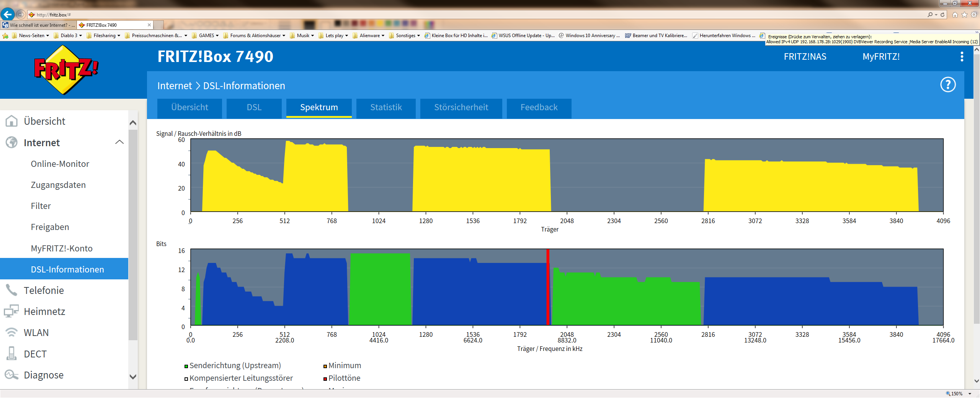Click the magnifier search icon in address bar
980x398 pixels.
[x=930, y=15]
